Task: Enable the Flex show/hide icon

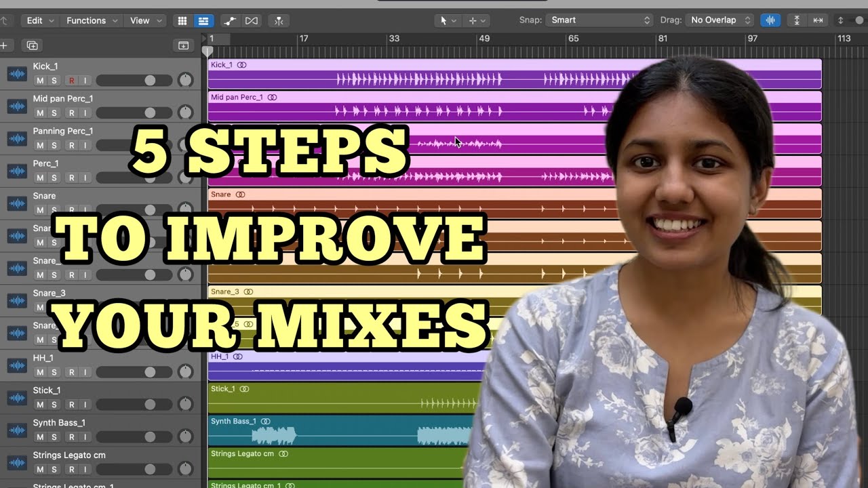Action: click(x=252, y=20)
